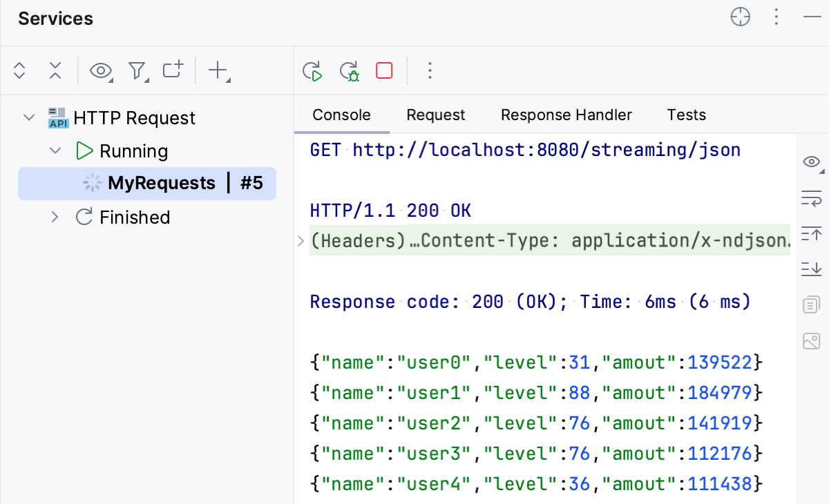Stop the running request
829x504 pixels.
pos(384,70)
